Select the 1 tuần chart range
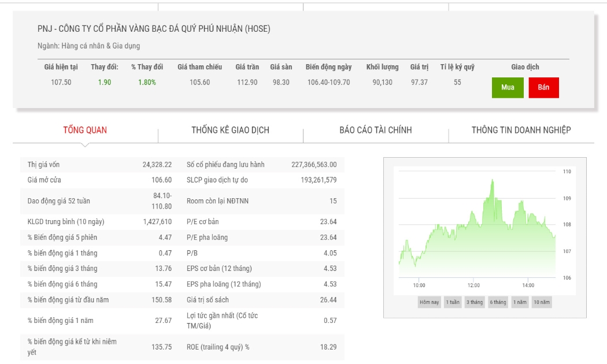The height and width of the screenshot is (364, 607). coord(453,302)
